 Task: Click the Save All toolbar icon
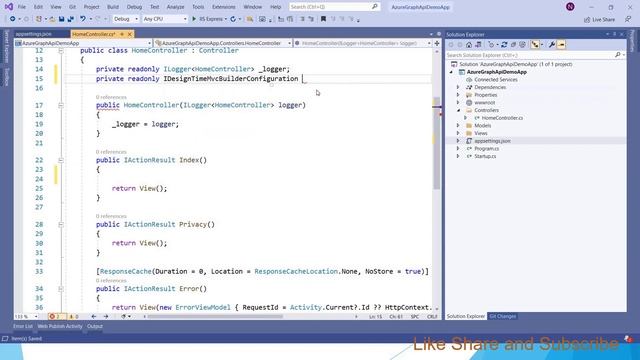71,19
